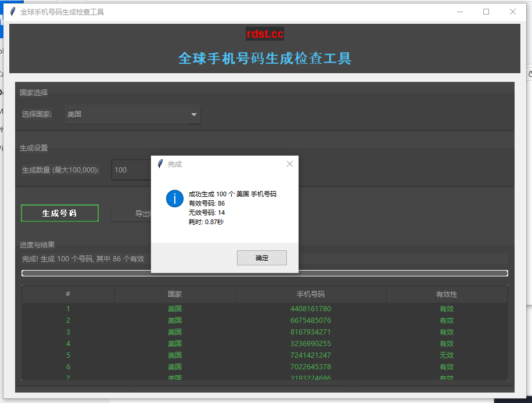Click the 手机号码 column header
532x403 pixels.
click(x=311, y=294)
